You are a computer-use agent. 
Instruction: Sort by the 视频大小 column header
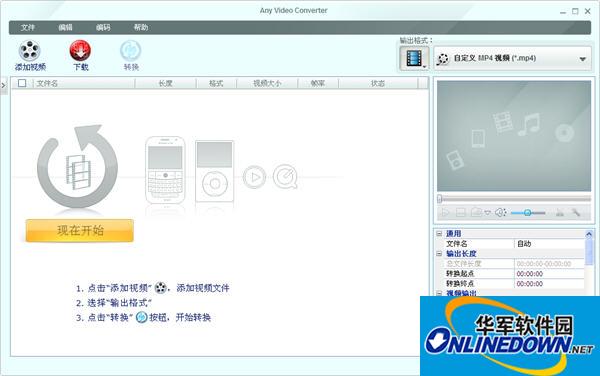point(267,83)
